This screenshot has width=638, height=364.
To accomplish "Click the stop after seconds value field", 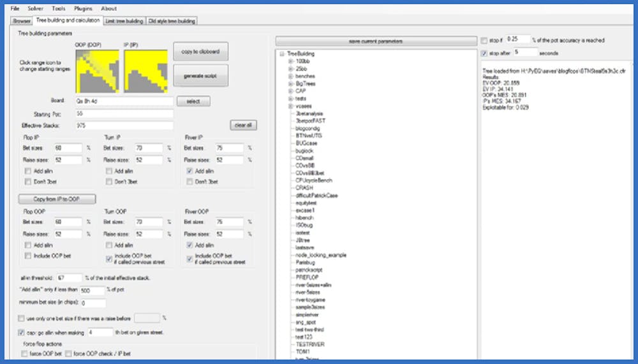I will [x=525, y=52].
